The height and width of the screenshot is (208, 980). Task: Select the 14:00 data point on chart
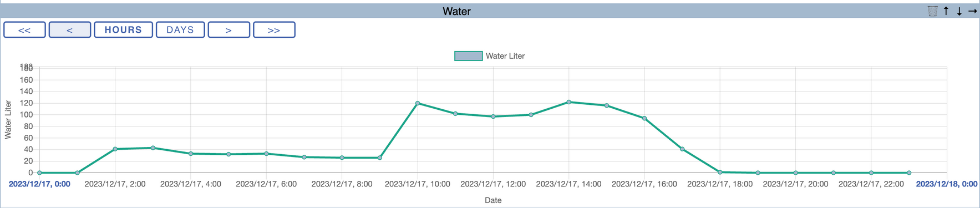(x=569, y=102)
